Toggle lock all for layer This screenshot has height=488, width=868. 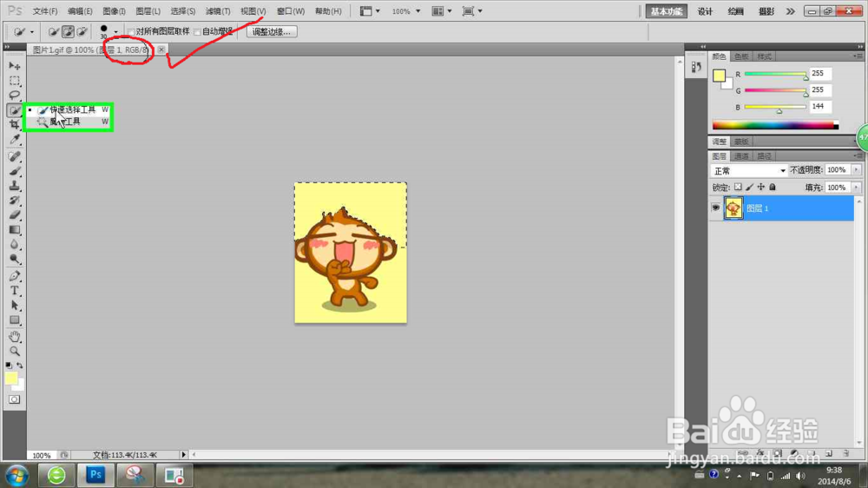click(x=773, y=188)
